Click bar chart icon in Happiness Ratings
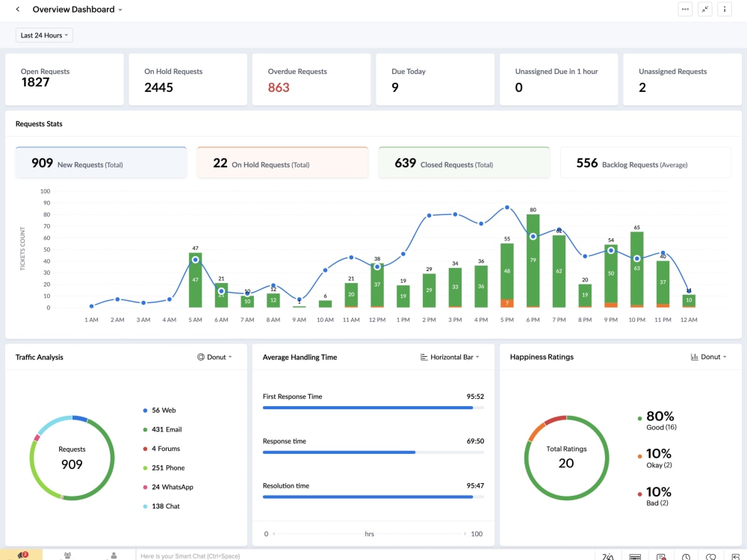Screen dimensions: 747x560 pos(694,357)
